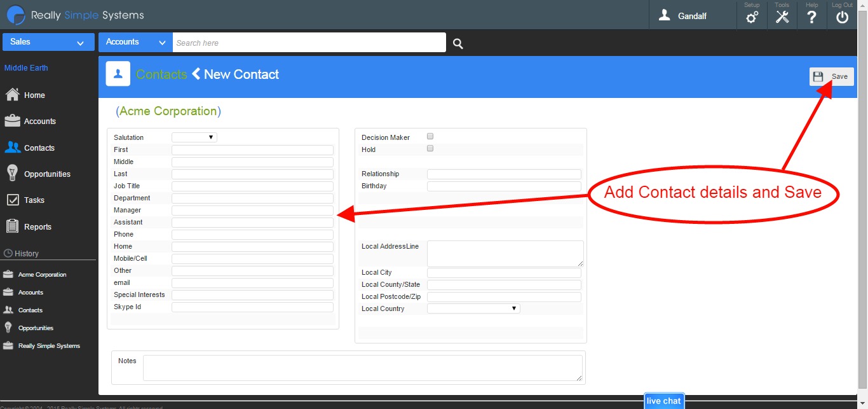
Task: Click the Home phone input field
Action: [252, 247]
